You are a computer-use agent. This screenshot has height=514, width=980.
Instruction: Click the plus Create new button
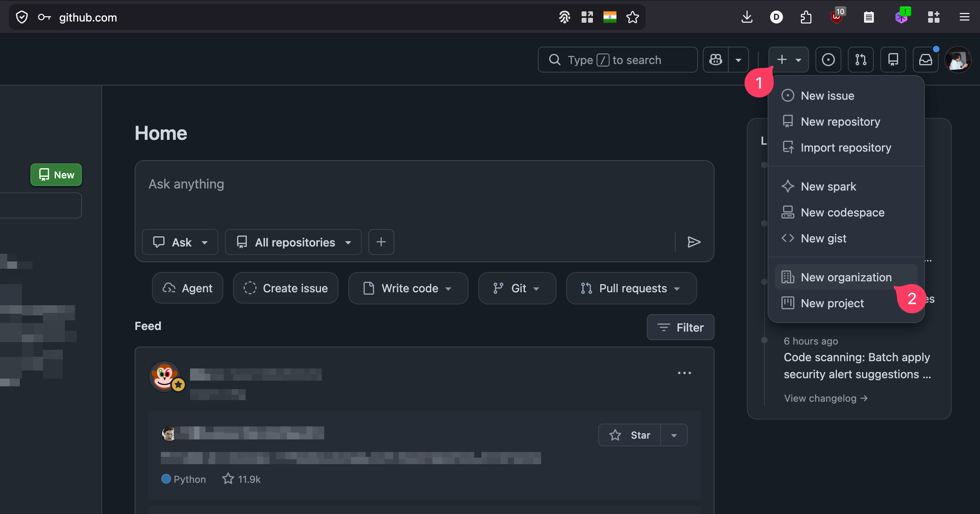click(x=788, y=60)
